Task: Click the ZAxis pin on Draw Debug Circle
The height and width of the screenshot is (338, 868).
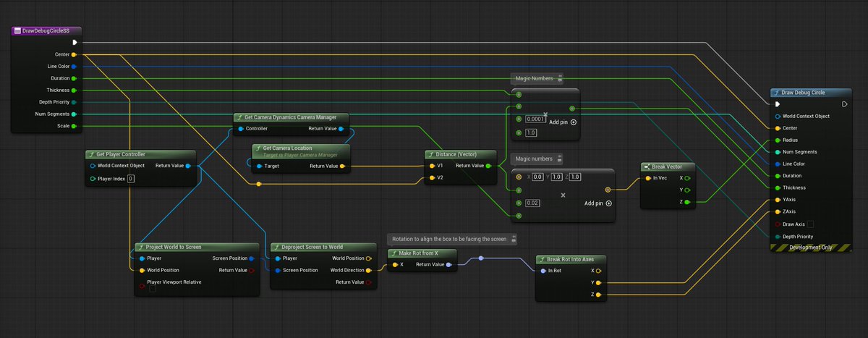Action: (778, 211)
